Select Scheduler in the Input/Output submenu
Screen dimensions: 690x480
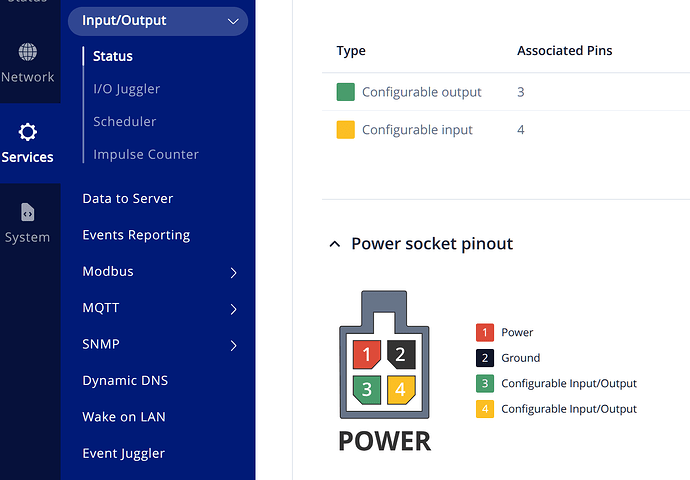coord(124,122)
